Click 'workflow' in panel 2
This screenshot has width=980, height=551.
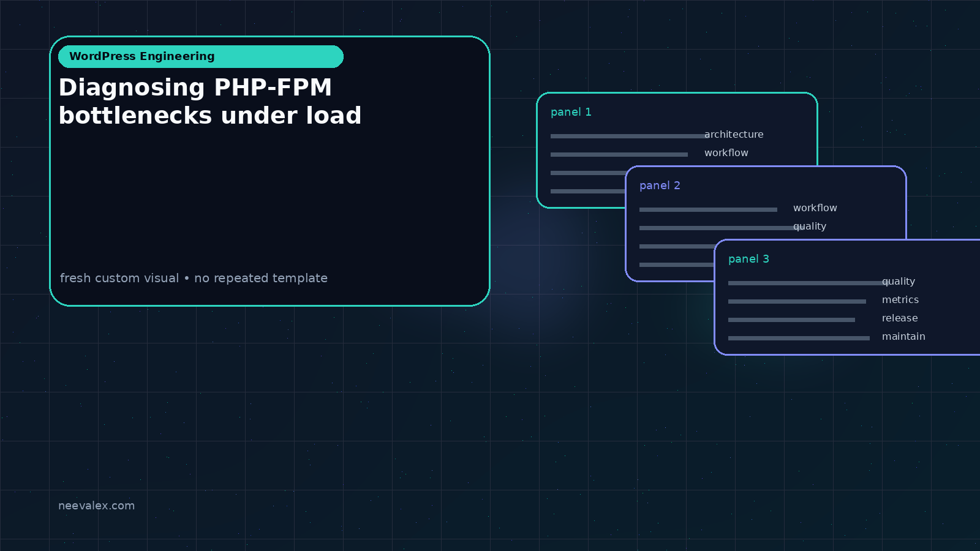tap(815, 208)
